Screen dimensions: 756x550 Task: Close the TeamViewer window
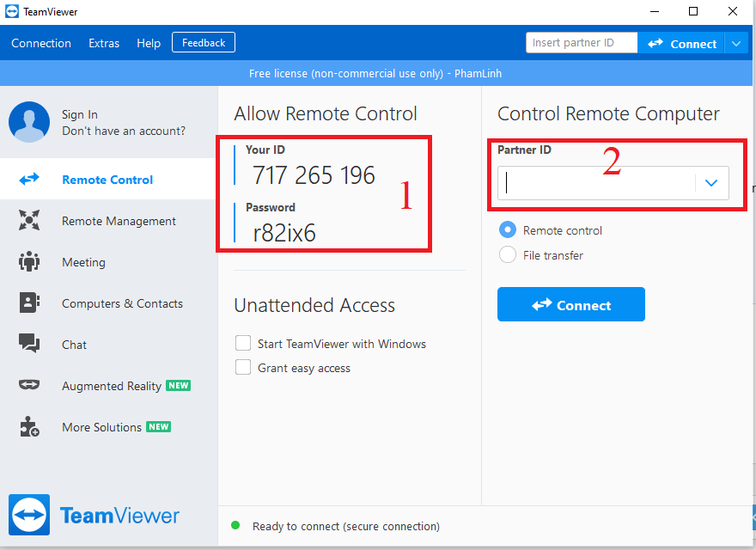pos(732,11)
